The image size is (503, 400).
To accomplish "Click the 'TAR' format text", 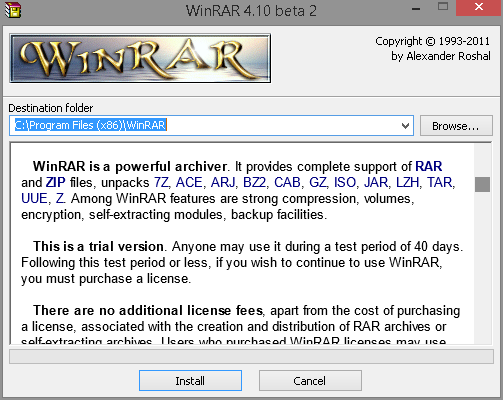I will click(x=440, y=182).
